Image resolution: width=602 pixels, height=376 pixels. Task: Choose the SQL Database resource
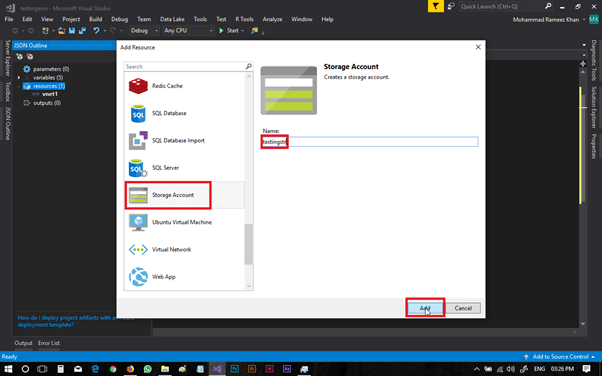pos(184,113)
